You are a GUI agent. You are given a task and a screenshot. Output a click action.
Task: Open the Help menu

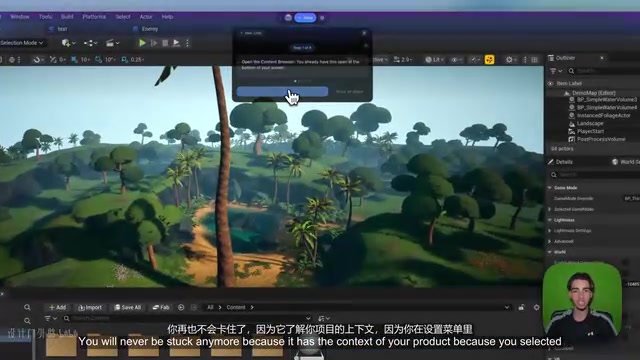[x=167, y=17]
